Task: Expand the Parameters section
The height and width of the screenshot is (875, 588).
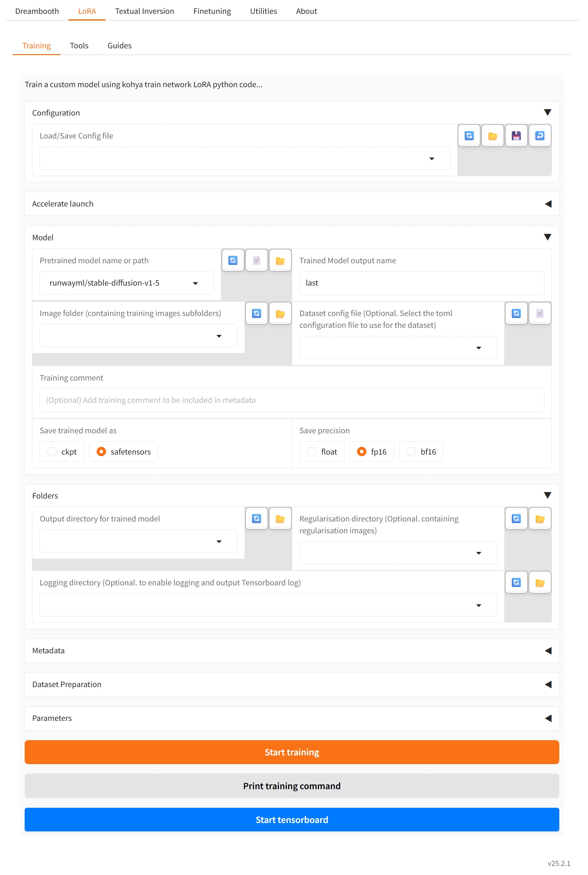Action: 291,718
